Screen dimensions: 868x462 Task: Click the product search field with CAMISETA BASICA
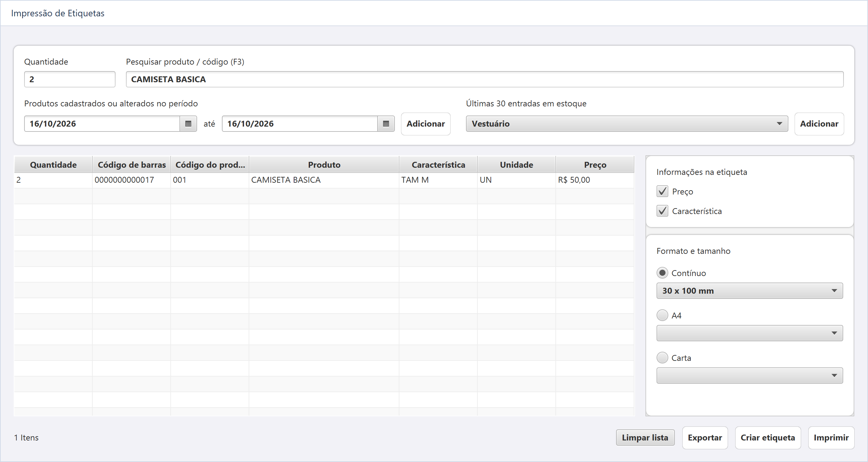click(x=485, y=79)
